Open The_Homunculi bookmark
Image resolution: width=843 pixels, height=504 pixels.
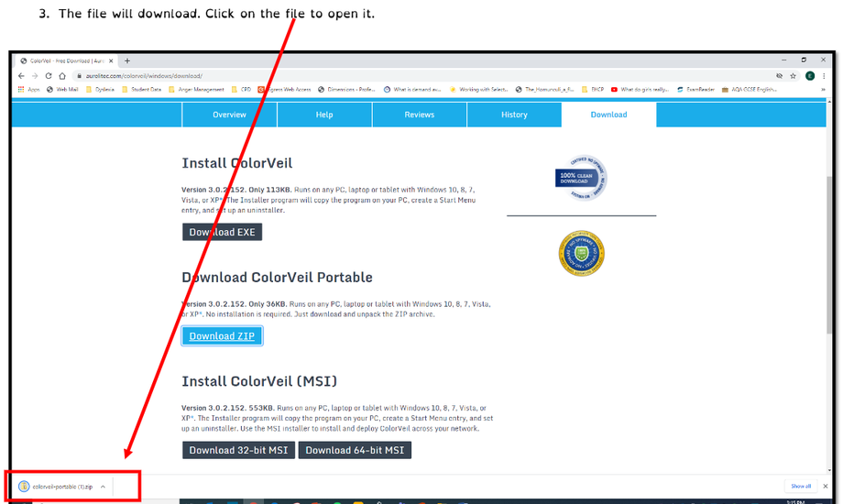tap(544, 89)
